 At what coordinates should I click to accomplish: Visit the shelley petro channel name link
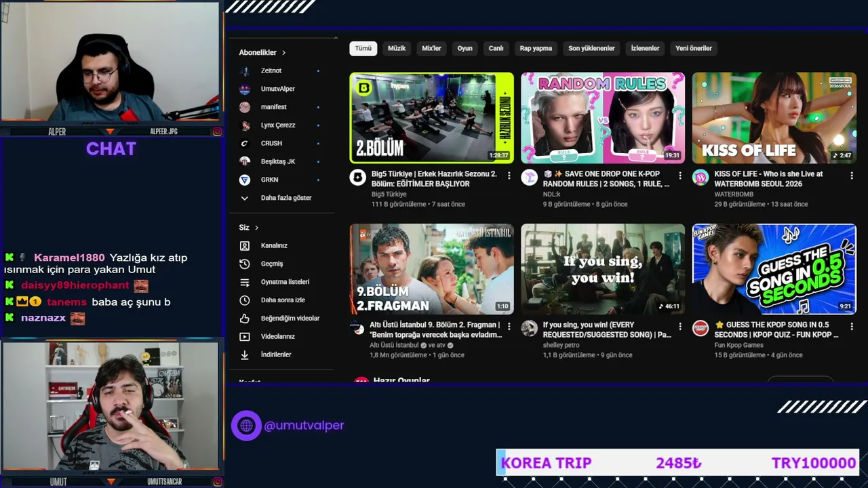pos(561,345)
